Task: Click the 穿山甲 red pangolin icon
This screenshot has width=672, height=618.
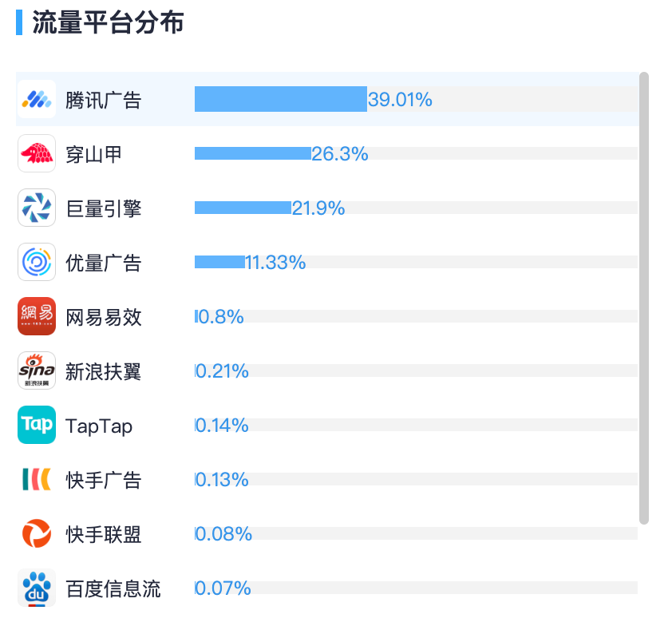Action: (x=37, y=153)
